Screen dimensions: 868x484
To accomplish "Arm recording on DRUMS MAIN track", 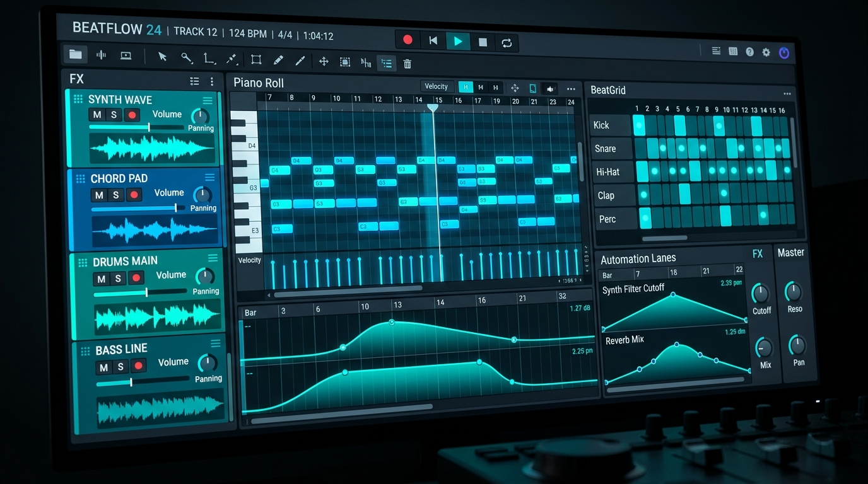I will point(136,278).
